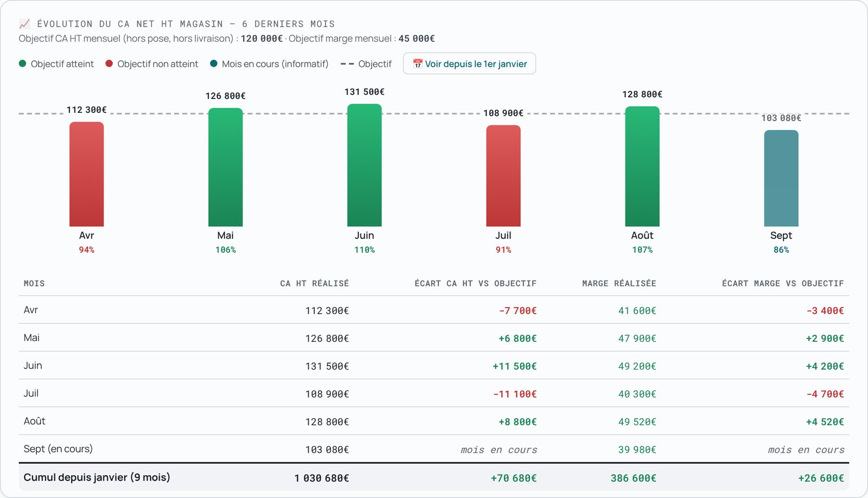Click the '-7 700€' cell in the Avr row
Image resolution: width=868 pixels, height=498 pixels.
pos(518,311)
